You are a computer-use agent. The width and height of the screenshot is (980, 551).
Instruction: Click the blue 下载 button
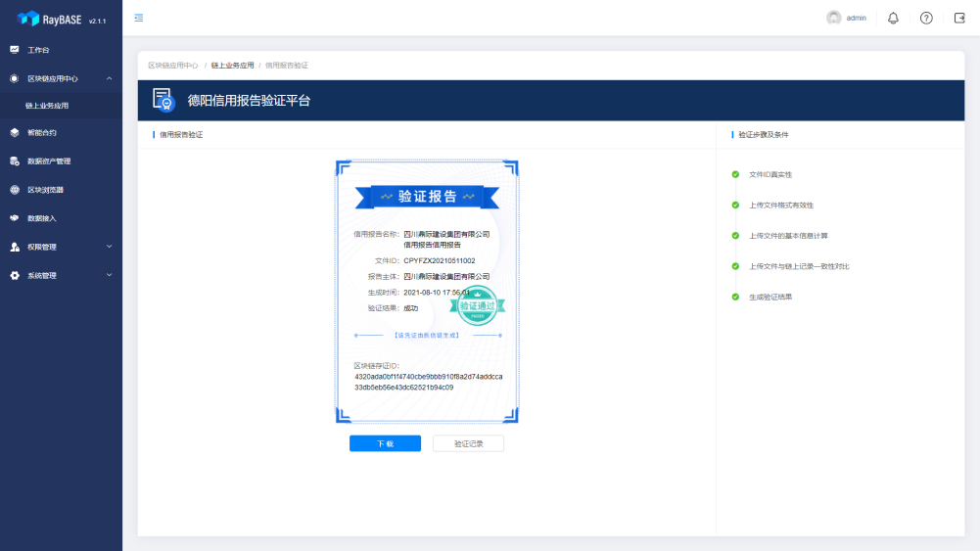coord(385,443)
